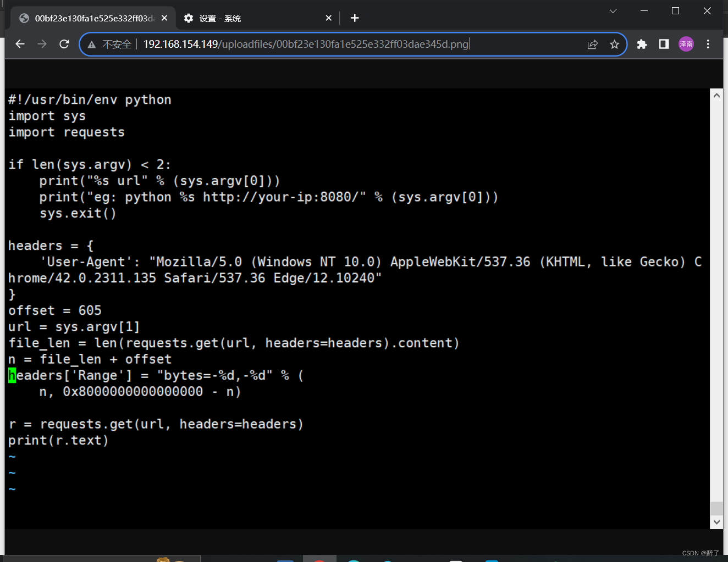Close the 00bf23e130fa1e525e332ff03 tab
Image resolution: width=728 pixels, height=562 pixels.
click(164, 18)
